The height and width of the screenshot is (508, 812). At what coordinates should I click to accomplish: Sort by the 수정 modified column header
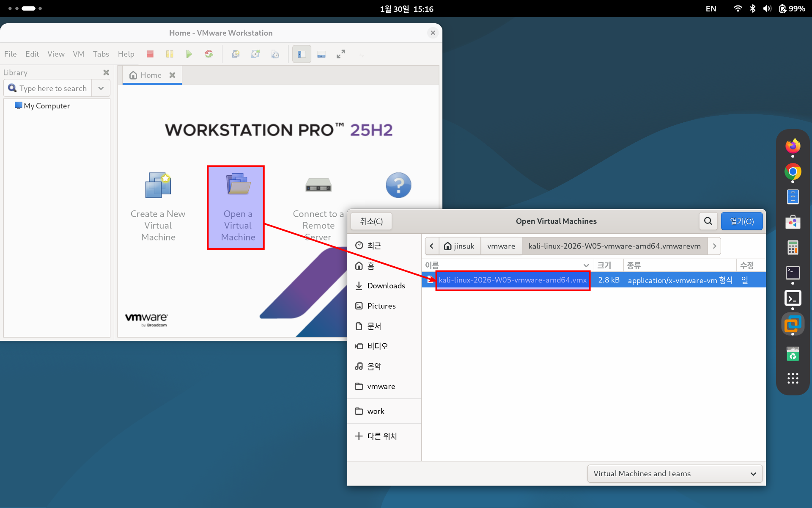pyautogui.click(x=751, y=265)
